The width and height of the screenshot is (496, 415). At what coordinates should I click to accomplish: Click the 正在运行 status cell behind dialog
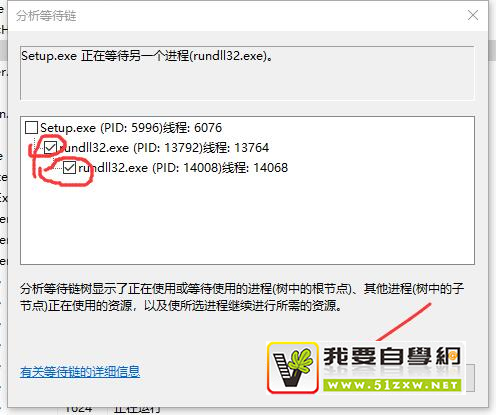pyautogui.click(x=137, y=411)
